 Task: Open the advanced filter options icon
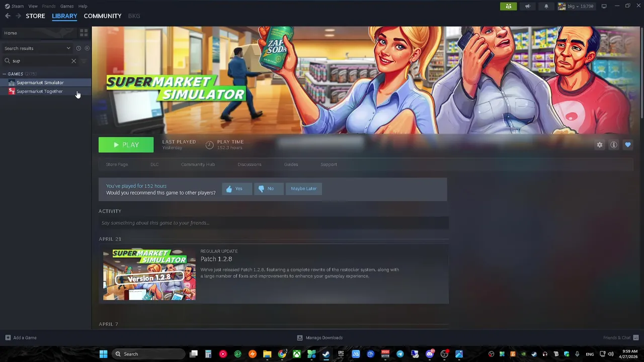pos(84,61)
